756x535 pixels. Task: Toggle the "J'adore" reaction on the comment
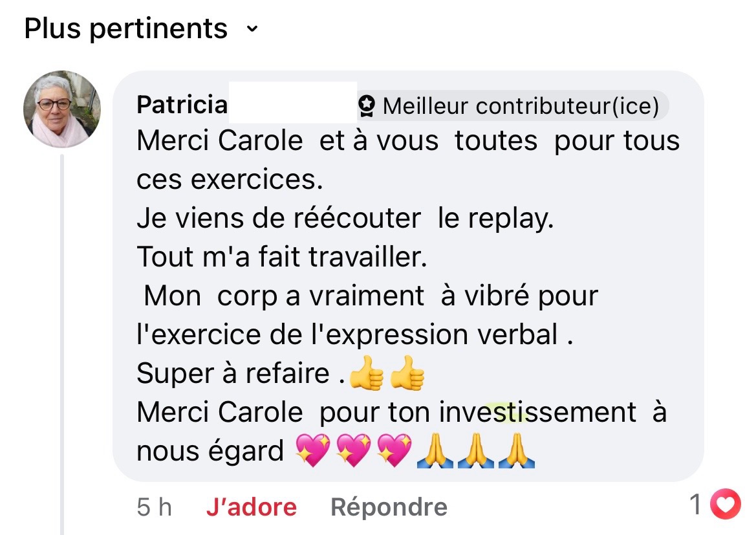252,507
